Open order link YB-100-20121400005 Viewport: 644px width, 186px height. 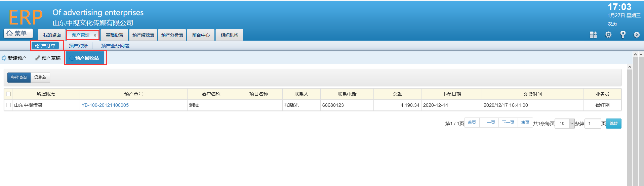click(x=105, y=105)
